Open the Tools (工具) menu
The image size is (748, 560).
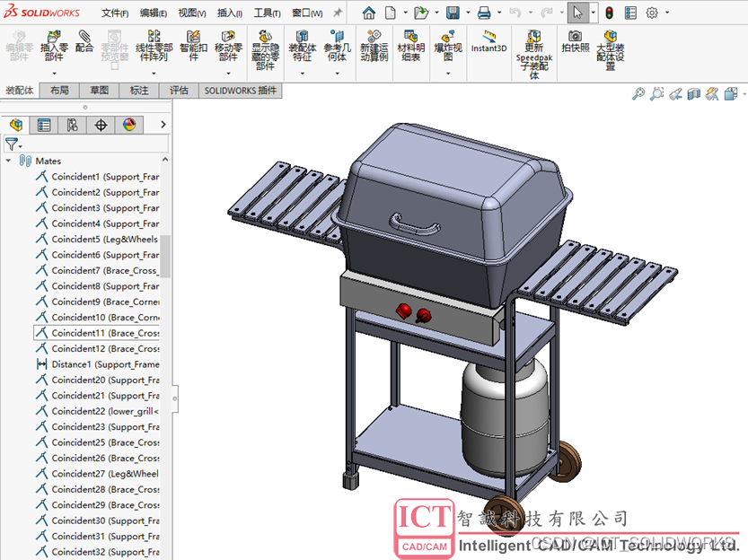pyautogui.click(x=267, y=13)
